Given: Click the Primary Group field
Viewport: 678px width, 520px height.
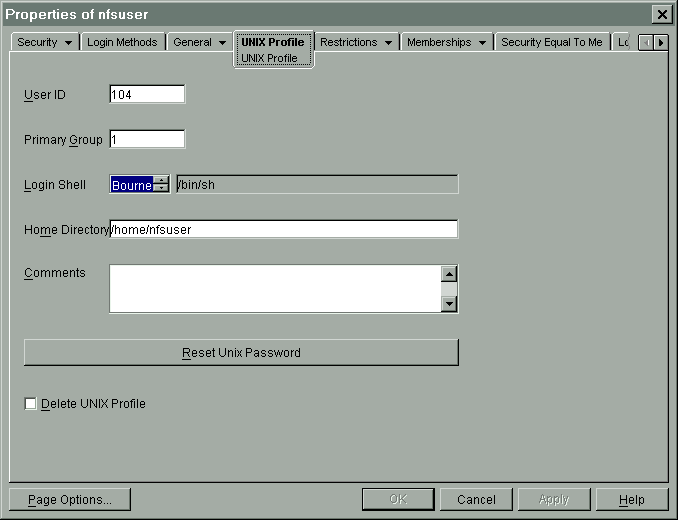Looking at the screenshot, I should (x=147, y=139).
